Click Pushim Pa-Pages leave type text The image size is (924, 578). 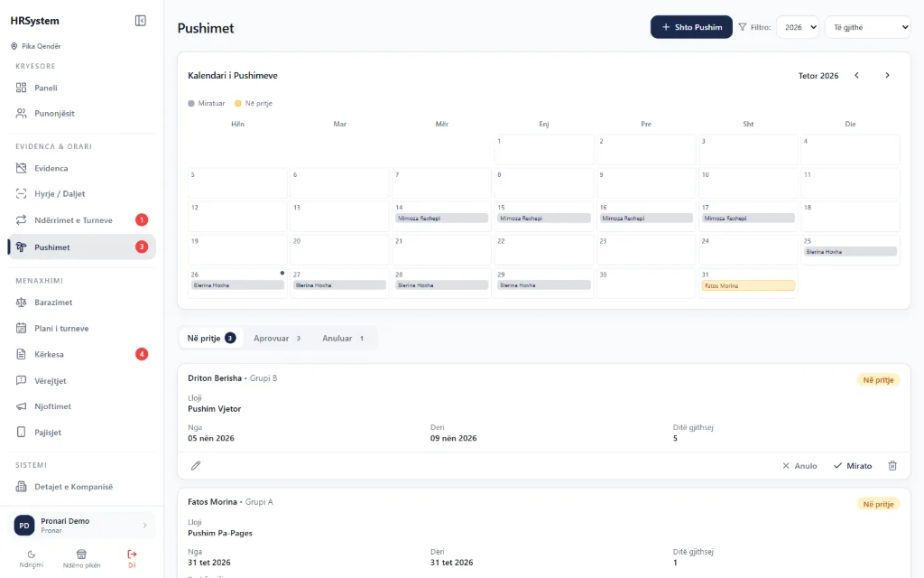(220, 533)
